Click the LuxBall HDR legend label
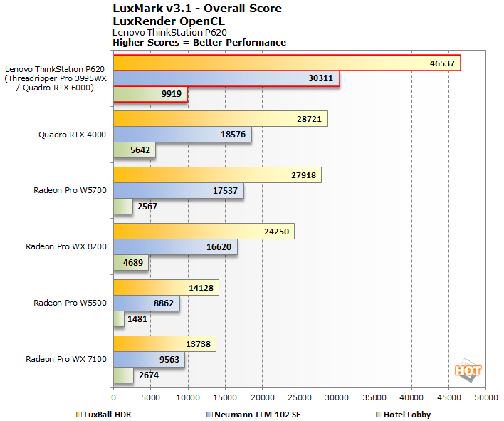 coord(107,415)
